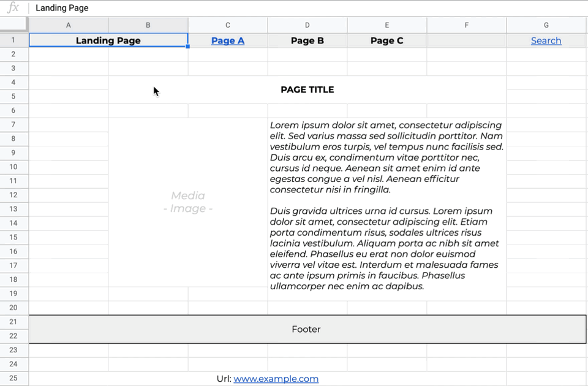Click the formula bar showing Landing Page

click(307, 8)
